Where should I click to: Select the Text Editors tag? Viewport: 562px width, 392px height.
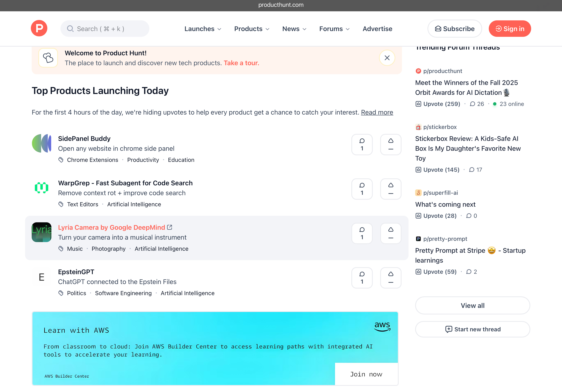tap(82, 204)
